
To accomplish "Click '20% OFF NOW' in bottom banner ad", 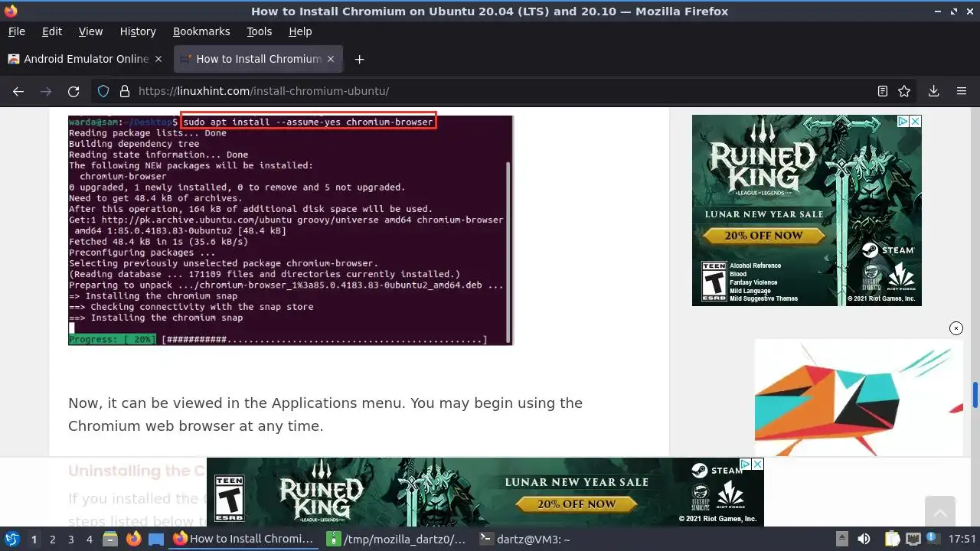I will coord(576,504).
